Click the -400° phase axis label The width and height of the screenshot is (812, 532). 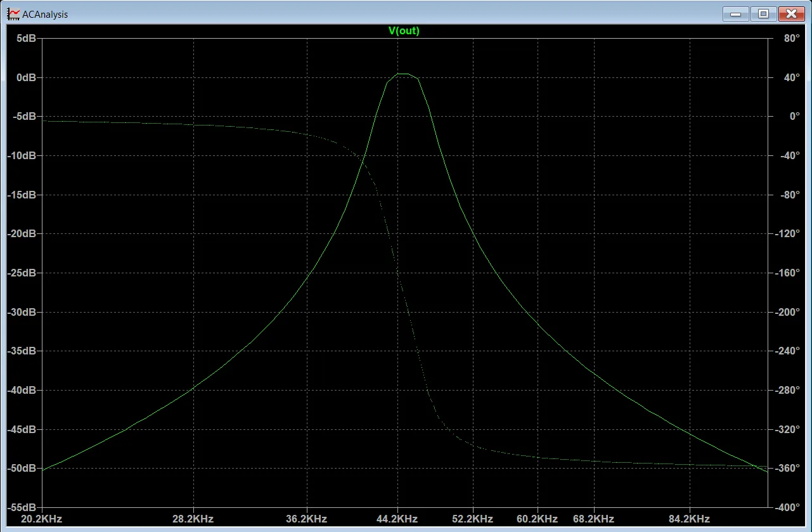point(788,507)
